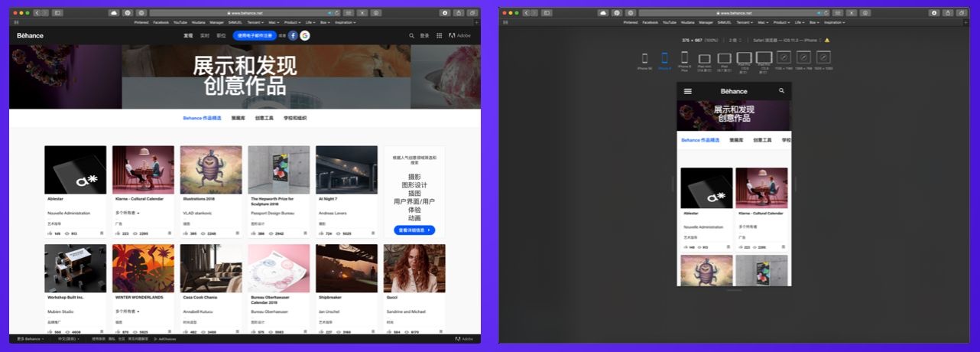
Task: Click the share icon in right Safari toolbar
Action: click(x=949, y=13)
